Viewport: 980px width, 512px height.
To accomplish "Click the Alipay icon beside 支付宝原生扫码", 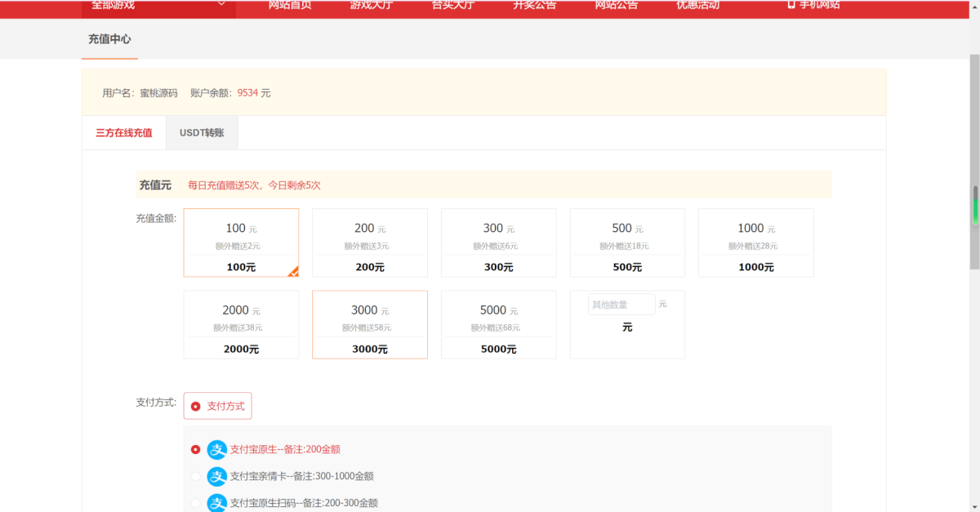I will point(216,503).
